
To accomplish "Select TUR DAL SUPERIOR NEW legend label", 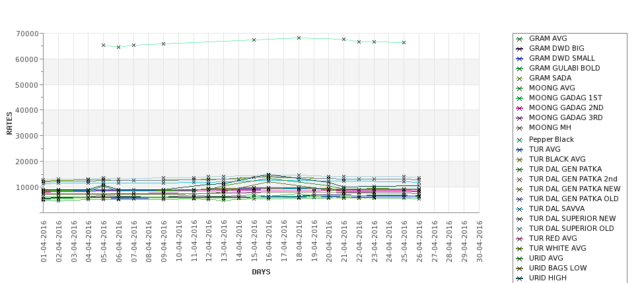I will pyautogui.click(x=572, y=218).
